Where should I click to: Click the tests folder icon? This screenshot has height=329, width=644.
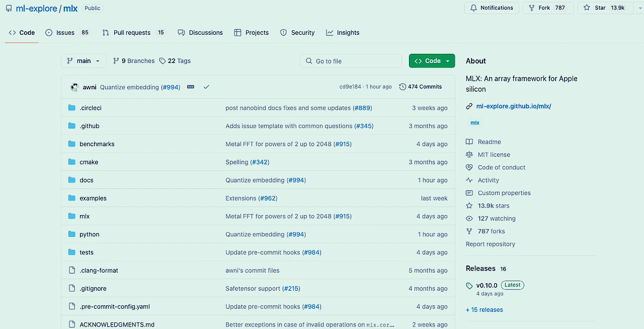click(72, 252)
